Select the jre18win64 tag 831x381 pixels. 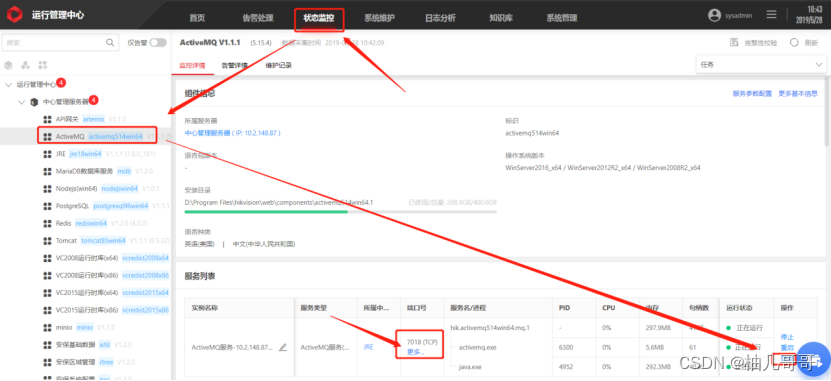(85, 154)
